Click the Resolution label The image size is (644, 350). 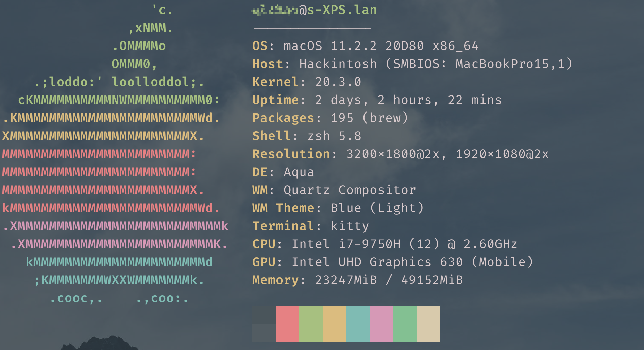pos(291,154)
